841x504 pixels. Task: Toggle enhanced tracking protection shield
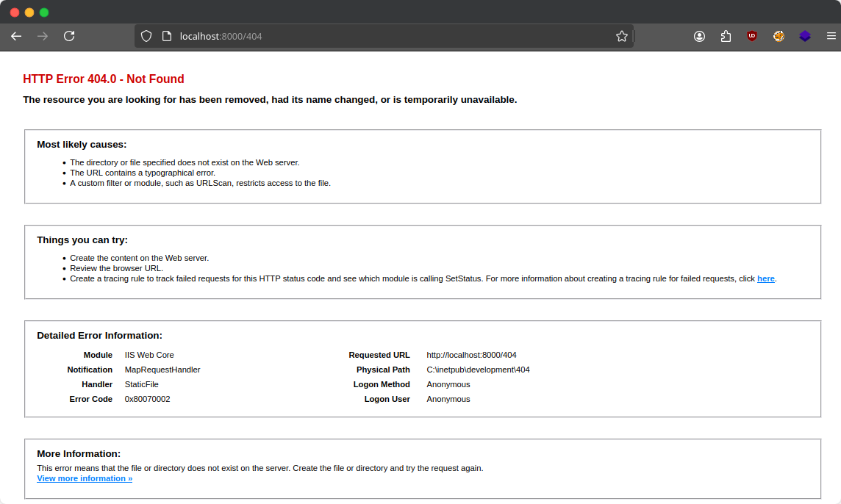point(146,35)
